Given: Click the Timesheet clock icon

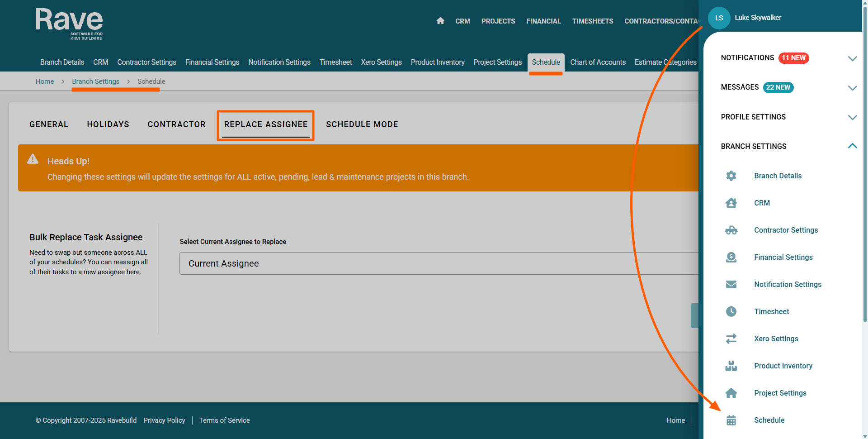Looking at the screenshot, I should (731, 311).
